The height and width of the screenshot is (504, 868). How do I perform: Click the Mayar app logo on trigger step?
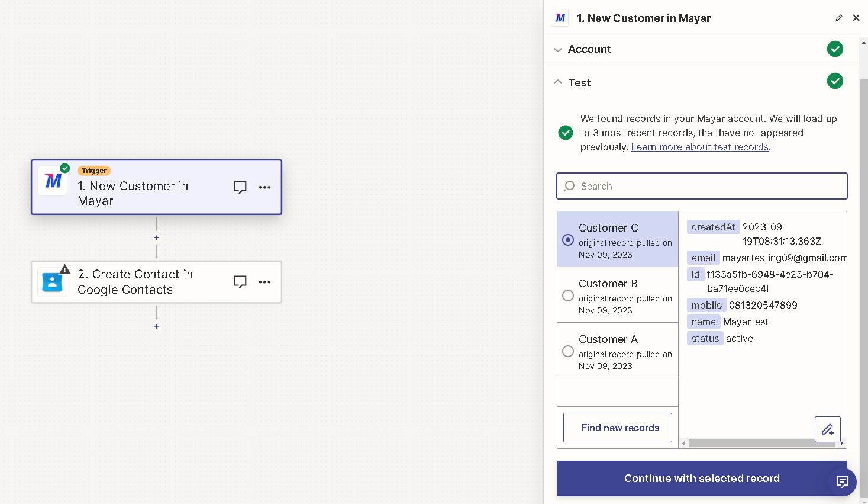(x=53, y=181)
